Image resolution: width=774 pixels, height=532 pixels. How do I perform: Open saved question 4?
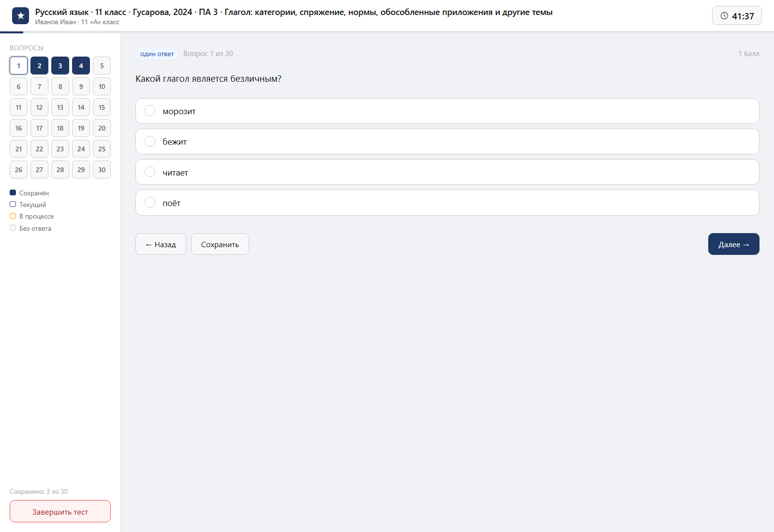pos(81,66)
